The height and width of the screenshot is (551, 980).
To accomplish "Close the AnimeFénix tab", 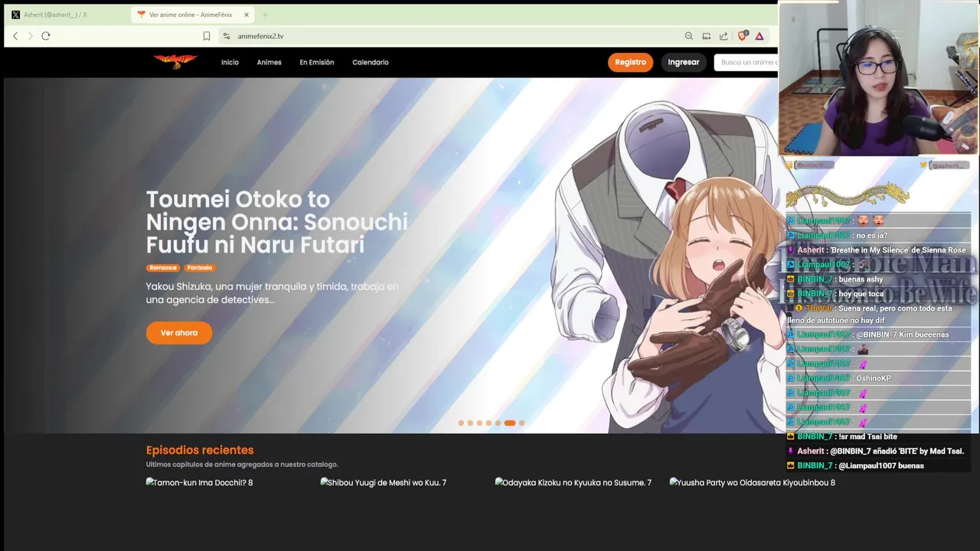I will coord(247,15).
